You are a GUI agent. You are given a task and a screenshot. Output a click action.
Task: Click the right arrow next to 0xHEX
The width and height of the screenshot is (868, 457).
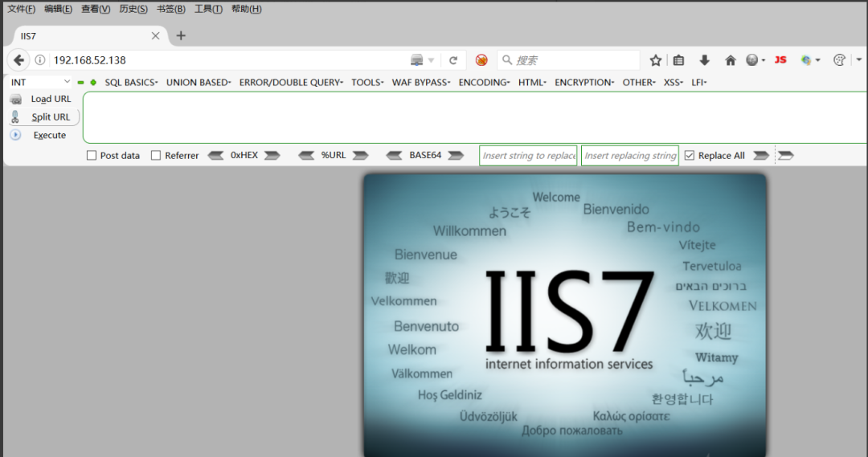click(x=272, y=156)
